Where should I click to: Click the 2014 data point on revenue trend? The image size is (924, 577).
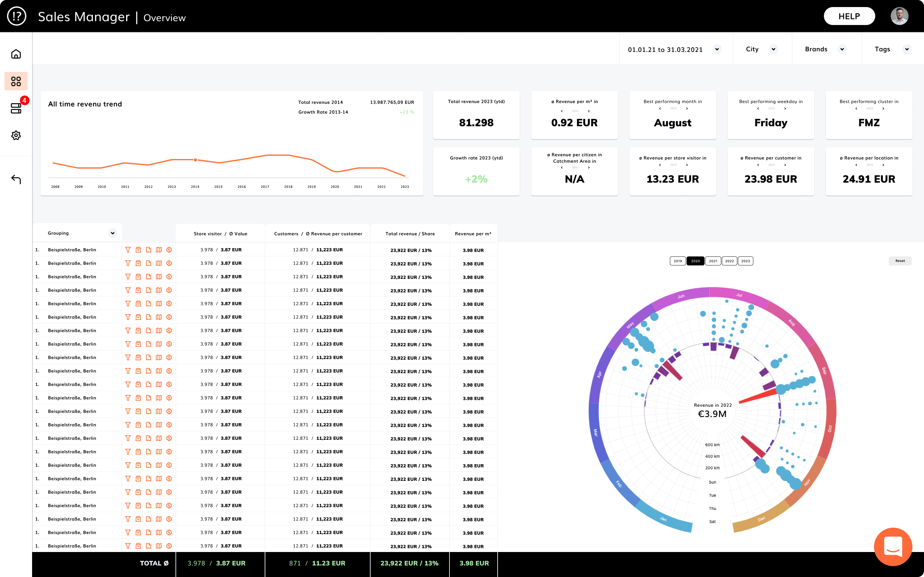pyautogui.click(x=195, y=160)
